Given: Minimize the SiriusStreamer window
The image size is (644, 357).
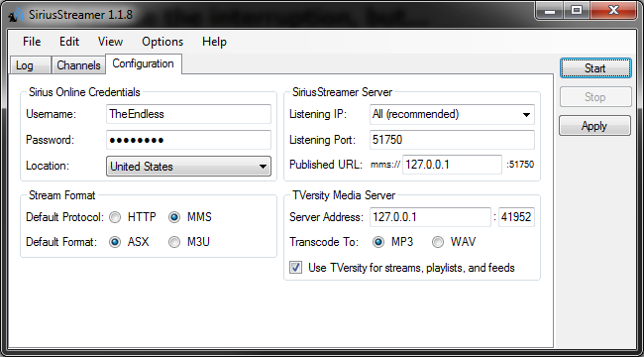Looking at the screenshot, I should pyautogui.click(x=550, y=11).
